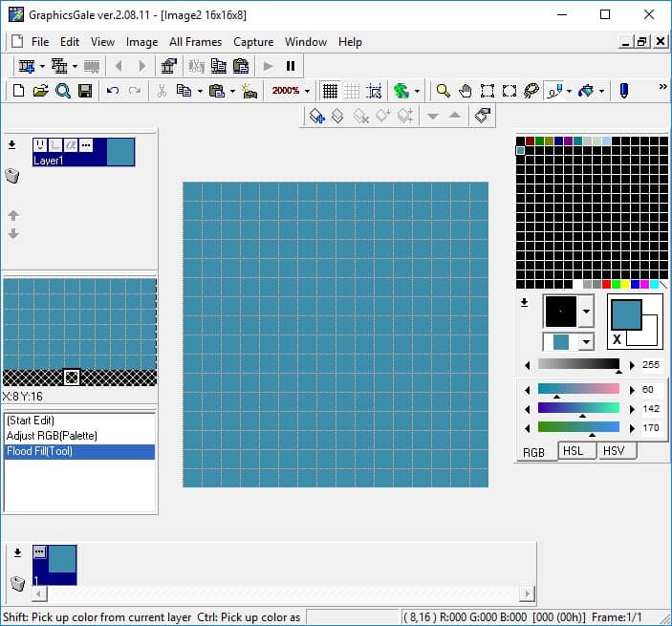Select the rectangle selection tool
The image size is (672, 626).
pos(488,91)
